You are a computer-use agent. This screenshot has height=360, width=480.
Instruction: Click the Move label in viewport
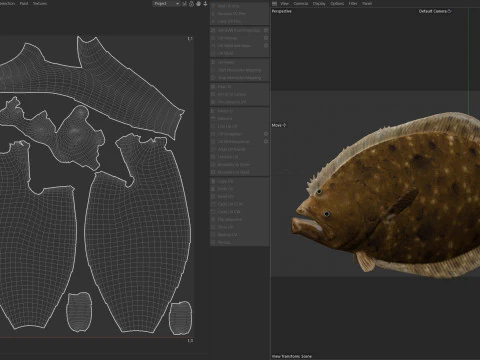[x=276, y=125]
